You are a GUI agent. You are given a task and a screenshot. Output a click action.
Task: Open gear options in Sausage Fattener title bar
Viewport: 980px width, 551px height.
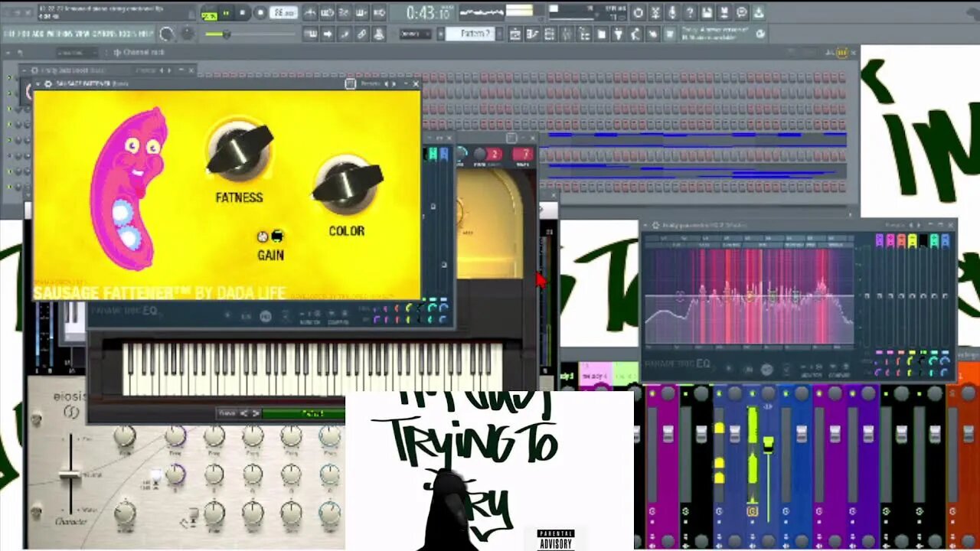[47, 83]
